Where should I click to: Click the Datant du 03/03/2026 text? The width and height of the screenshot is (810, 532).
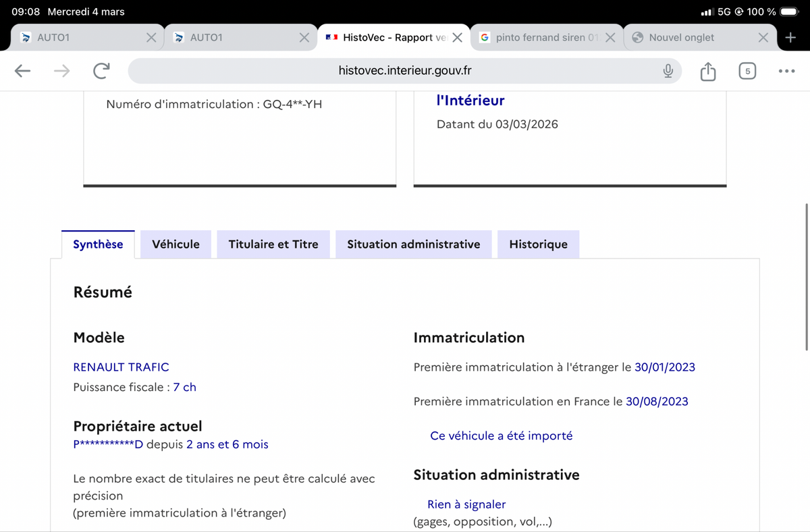[497, 124]
